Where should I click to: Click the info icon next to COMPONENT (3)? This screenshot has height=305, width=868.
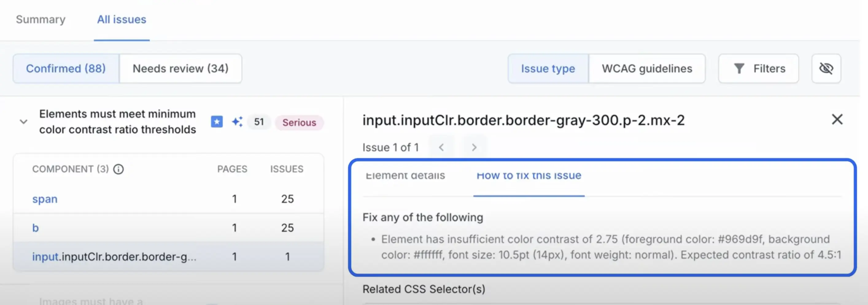(x=118, y=169)
